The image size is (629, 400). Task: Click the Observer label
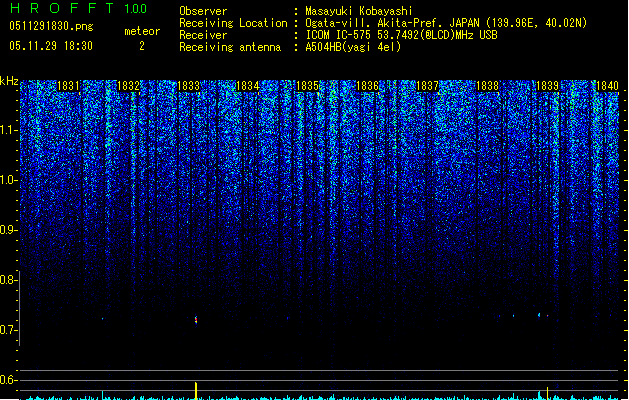click(203, 11)
